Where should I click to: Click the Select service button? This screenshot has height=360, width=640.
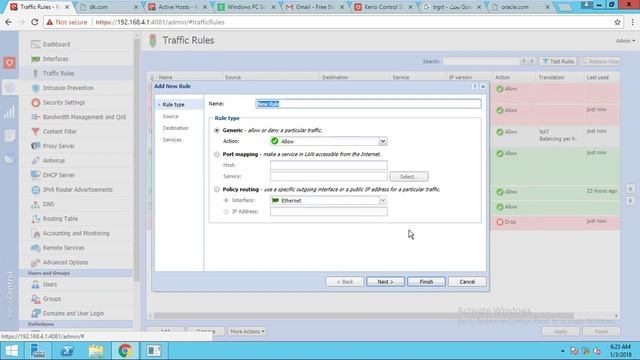tap(409, 177)
